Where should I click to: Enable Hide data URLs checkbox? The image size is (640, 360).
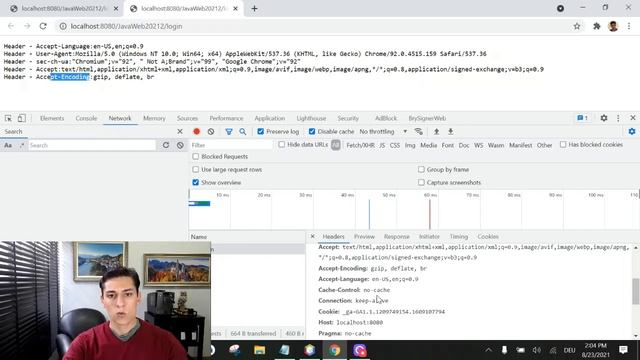(281, 144)
